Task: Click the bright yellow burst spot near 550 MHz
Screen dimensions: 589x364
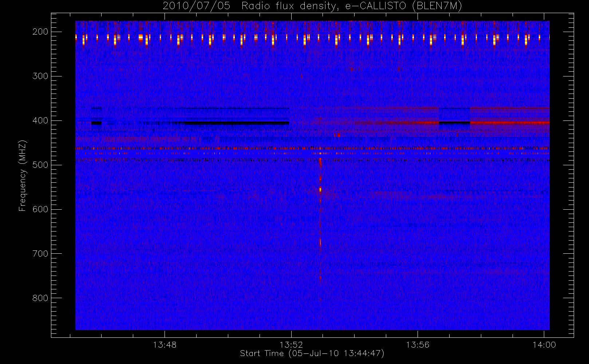Action: click(320, 189)
